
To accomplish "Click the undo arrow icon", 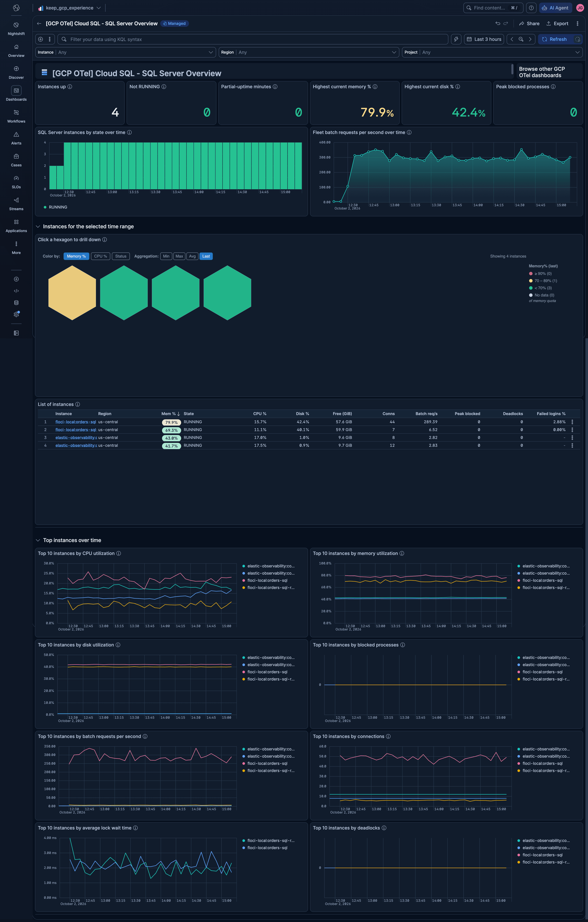I will pyautogui.click(x=498, y=23).
